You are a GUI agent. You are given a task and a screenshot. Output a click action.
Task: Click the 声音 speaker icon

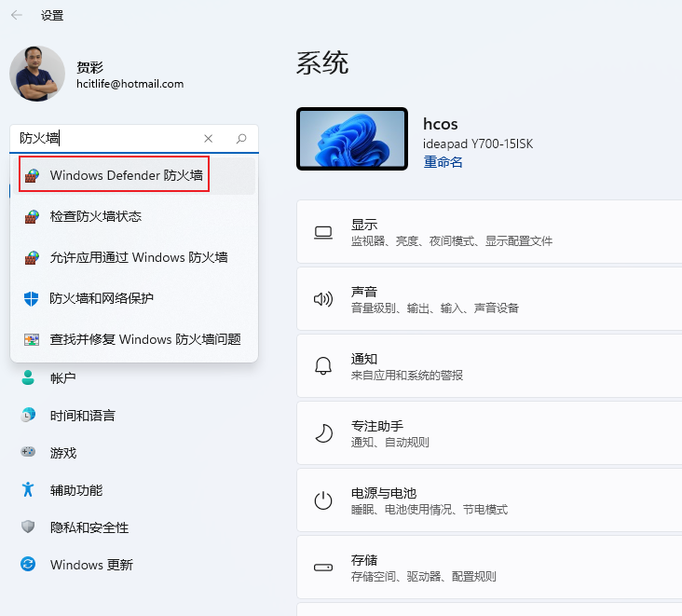click(323, 299)
